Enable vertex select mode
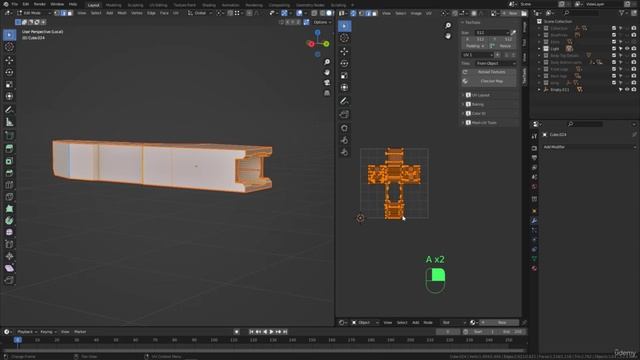640x360 pixels. tap(57, 13)
